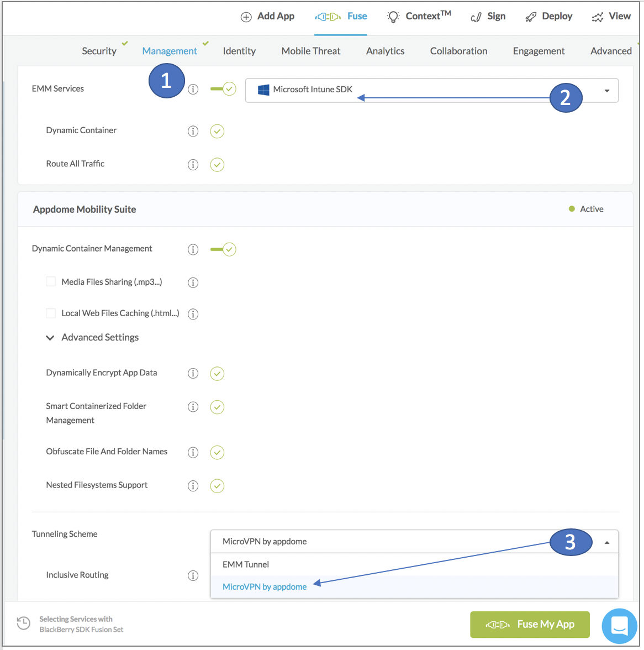Switch to the Advanced tab
Viewport: 644px width, 650px height.
[611, 51]
